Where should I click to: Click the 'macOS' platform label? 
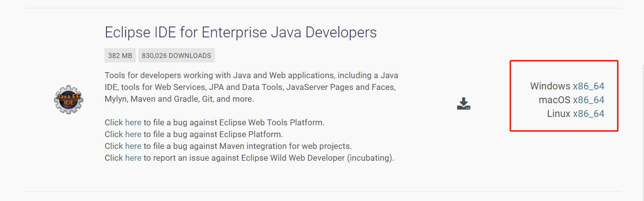pyautogui.click(x=555, y=100)
